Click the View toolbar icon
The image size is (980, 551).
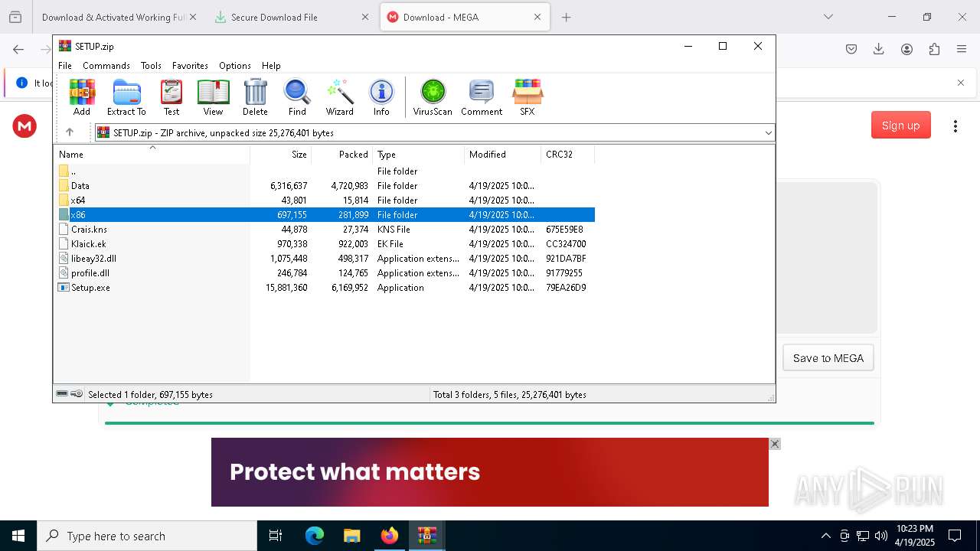click(x=213, y=97)
